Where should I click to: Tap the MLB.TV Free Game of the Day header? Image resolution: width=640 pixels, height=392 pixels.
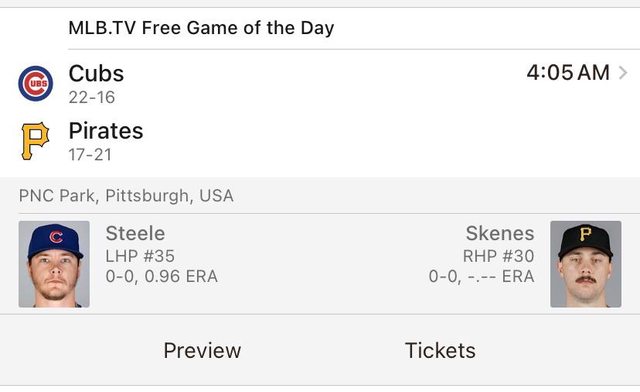point(201,28)
